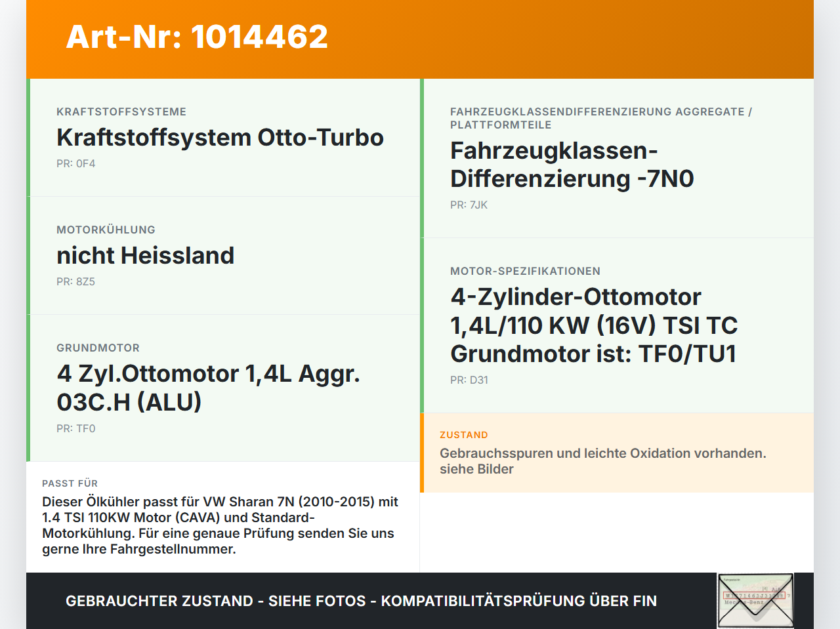
Task: Click the PR: TF0 code label
Action: tap(75, 428)
